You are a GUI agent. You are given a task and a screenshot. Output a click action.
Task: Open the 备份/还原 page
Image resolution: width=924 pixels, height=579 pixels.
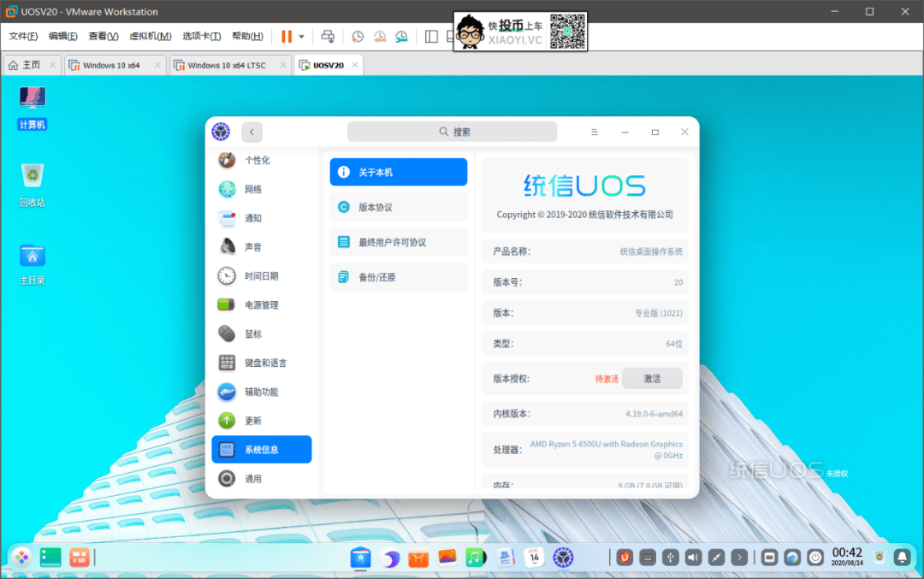click(x=399, y=277)
